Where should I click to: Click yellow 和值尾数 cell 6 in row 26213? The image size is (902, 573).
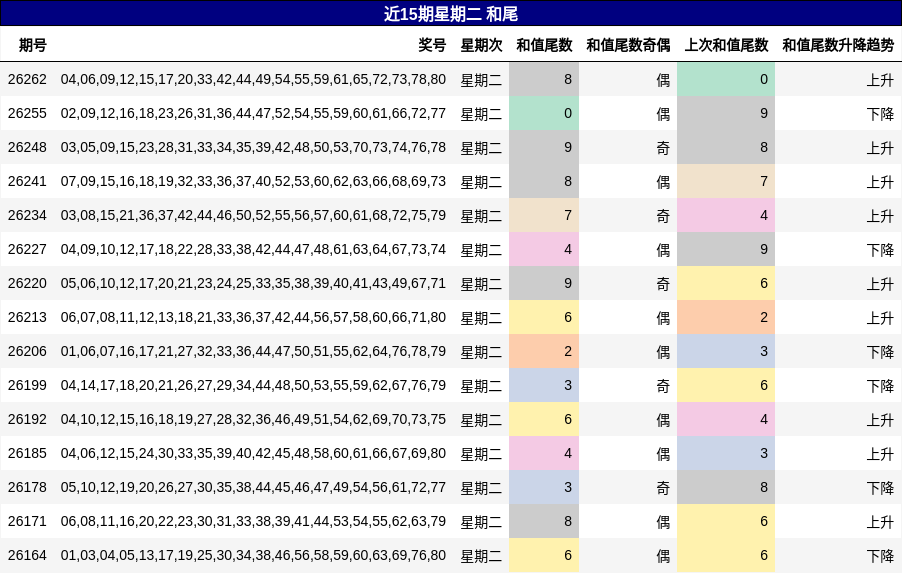point(544,317)
